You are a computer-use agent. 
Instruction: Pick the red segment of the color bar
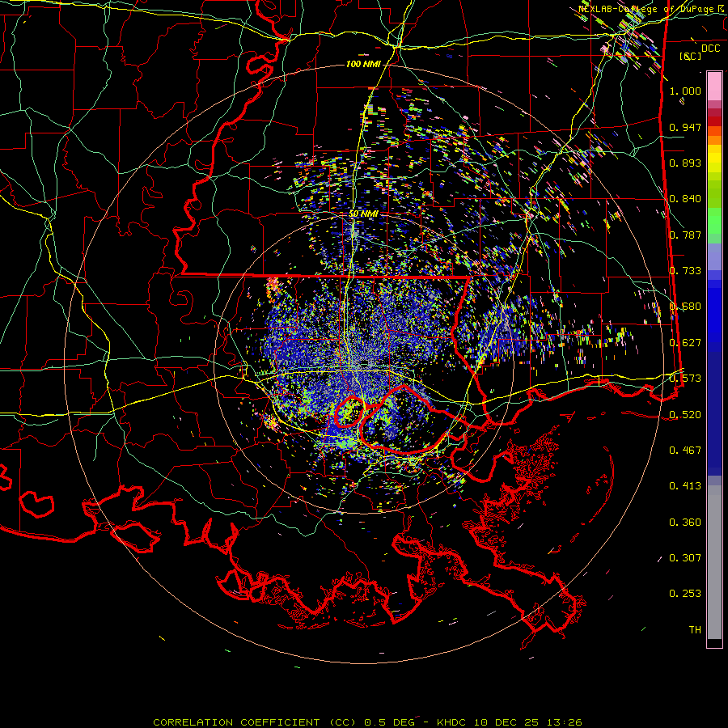pos(714,121)
